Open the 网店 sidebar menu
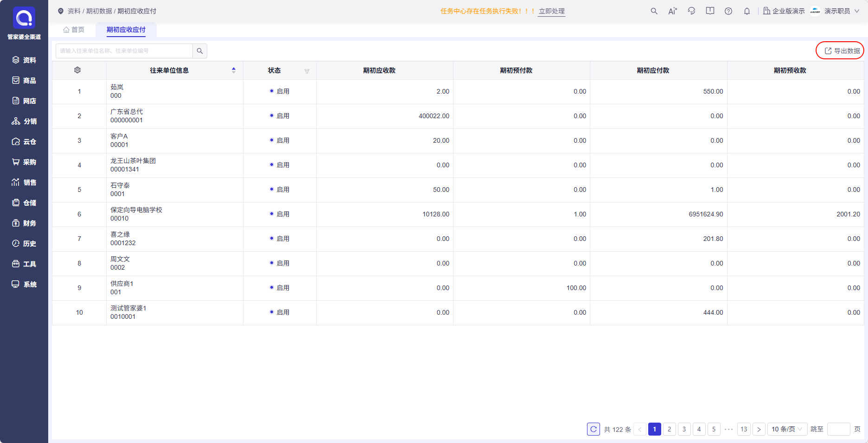 (x=24, y=101)
